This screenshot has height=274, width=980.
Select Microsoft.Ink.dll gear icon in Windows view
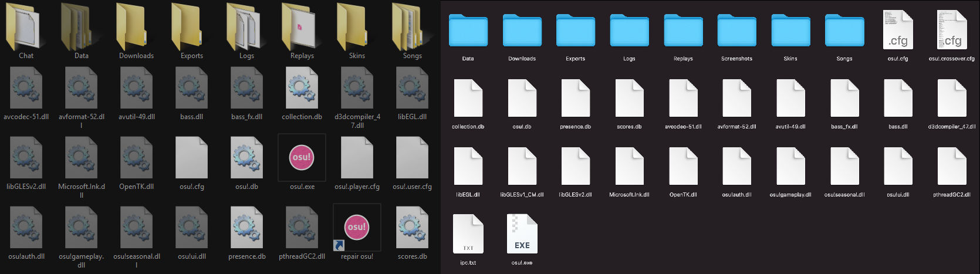pos(82,158)
